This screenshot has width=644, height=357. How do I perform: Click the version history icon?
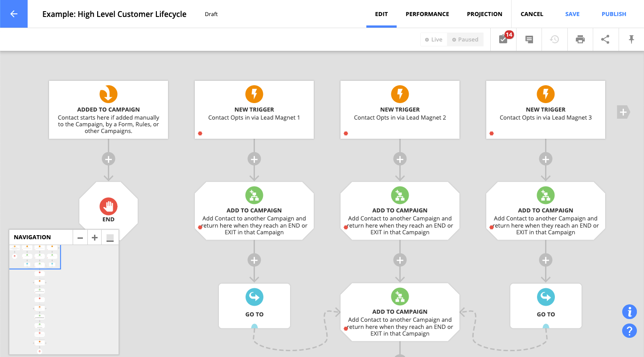point(554,39)
